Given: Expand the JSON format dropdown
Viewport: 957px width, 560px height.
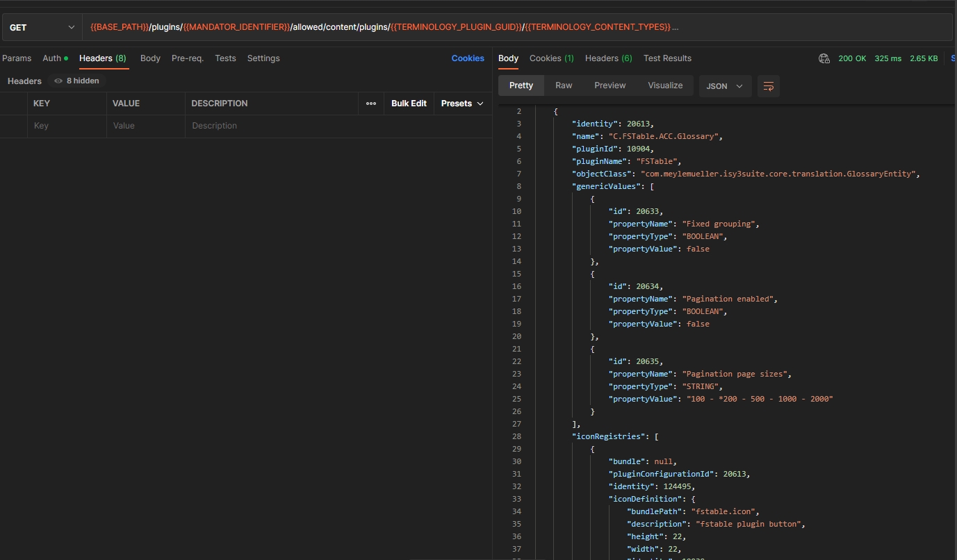Looking at the screenshot, I should [725, 86].
